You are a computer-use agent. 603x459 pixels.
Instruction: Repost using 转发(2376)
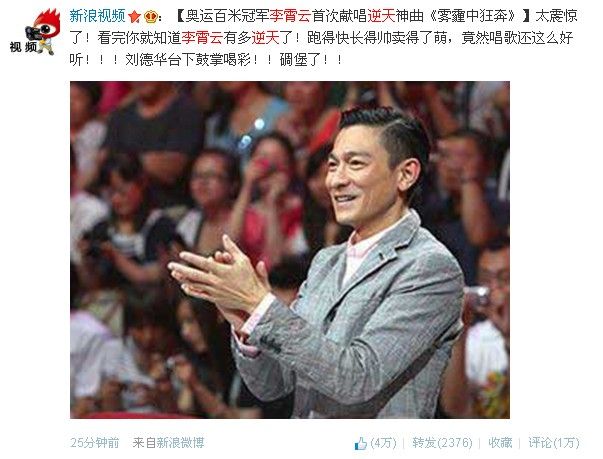[x=442, y=443]
